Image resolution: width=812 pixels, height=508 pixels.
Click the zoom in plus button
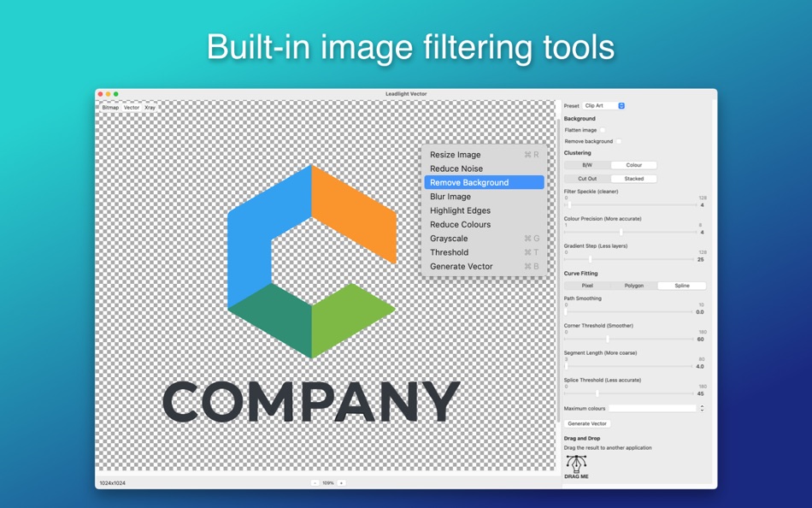pyautogui.click(x=340, y=481)
